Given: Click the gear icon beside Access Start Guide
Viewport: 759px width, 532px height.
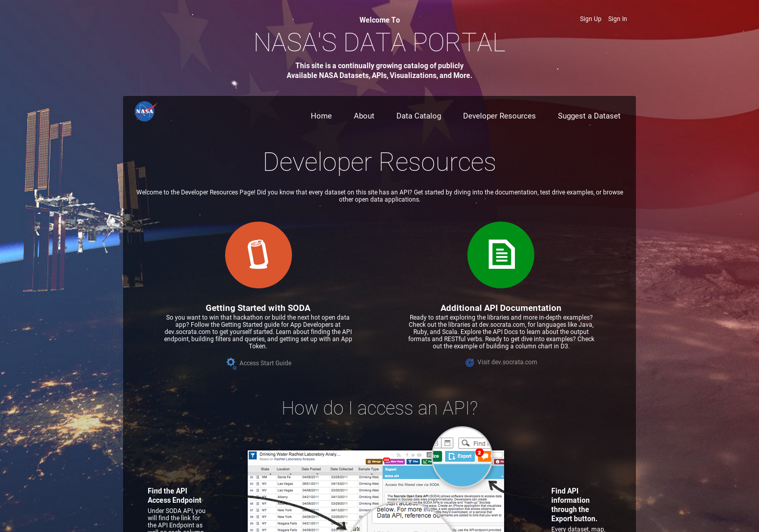Looking at the screenshot, I should point(231,363).
